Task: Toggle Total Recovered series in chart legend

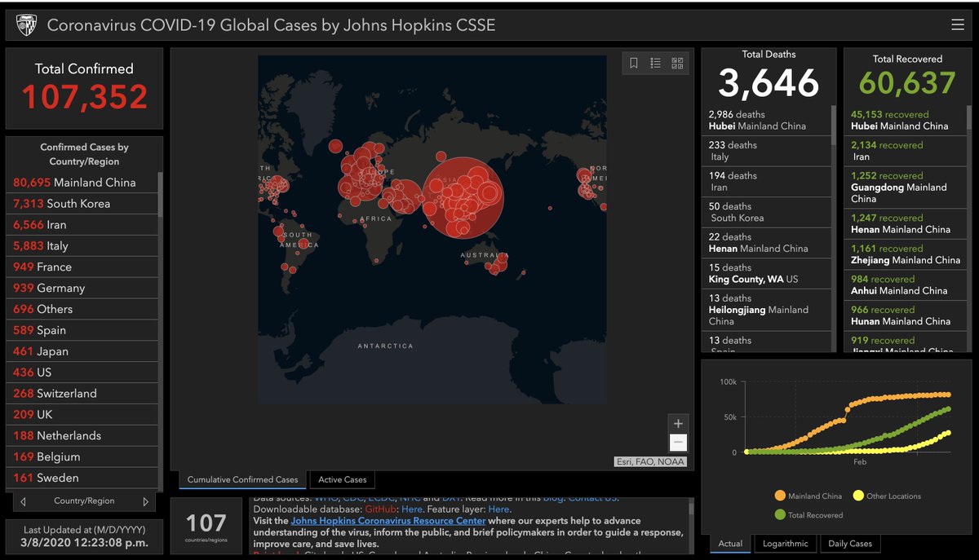Action: pyautogui.click(x=808, y=515)
